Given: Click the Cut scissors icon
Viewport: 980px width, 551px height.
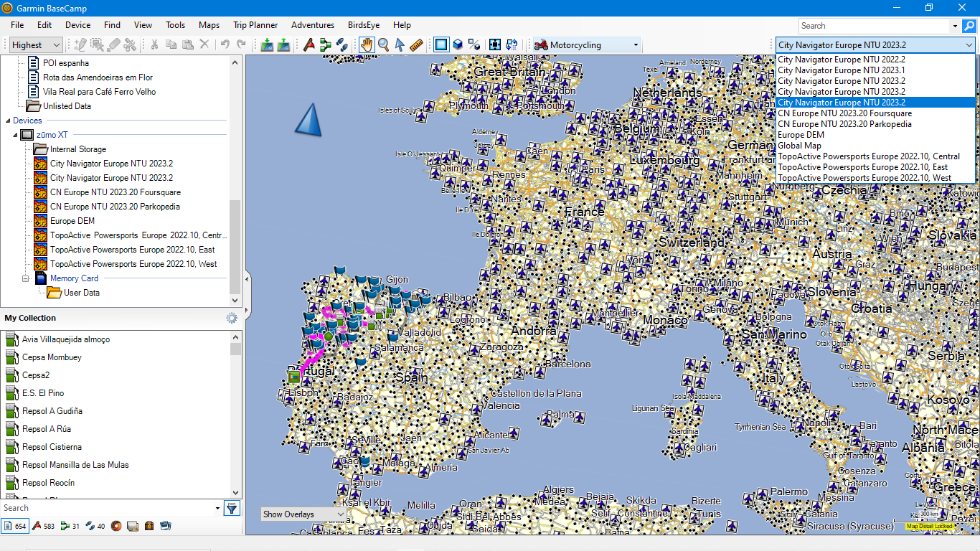Looking at the screenshot, I should click(154, 44).
